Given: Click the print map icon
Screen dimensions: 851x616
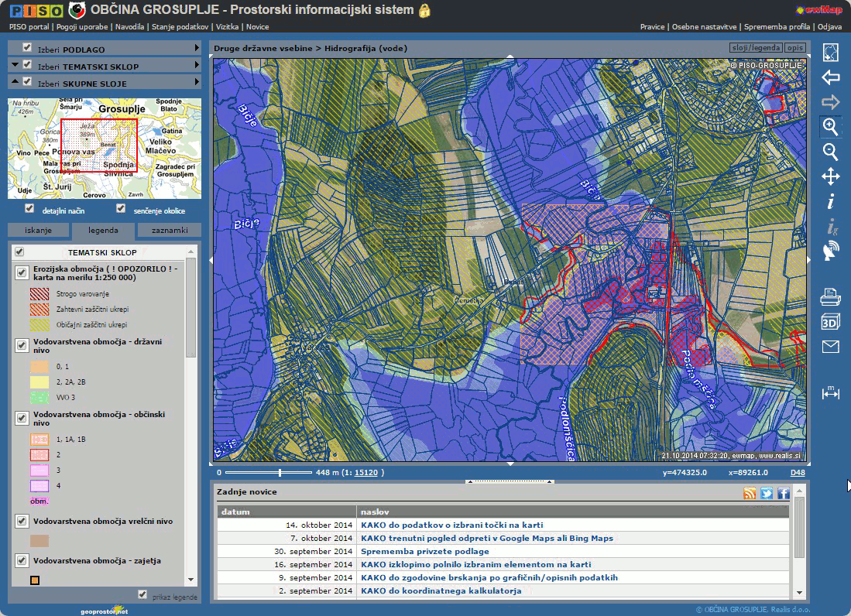Looking at the screenshot, I should (830, 296).
